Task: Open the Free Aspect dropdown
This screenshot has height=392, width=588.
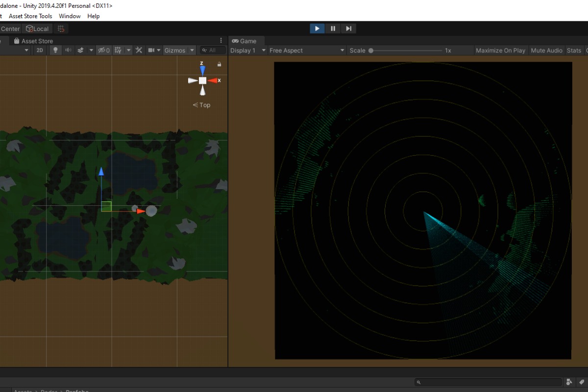Action: coord(307,50)
